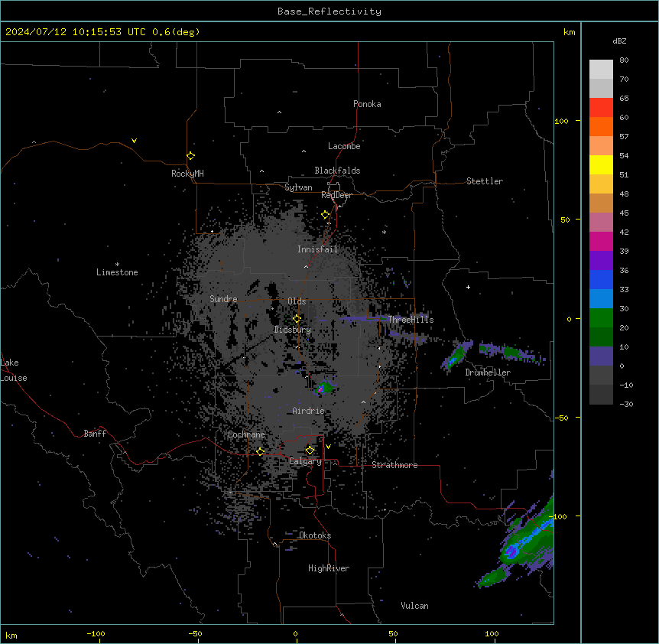The image size is (659, 644).
Task: Click the yellow marker between Olds and Didsbury
Action: click(297, 318)
